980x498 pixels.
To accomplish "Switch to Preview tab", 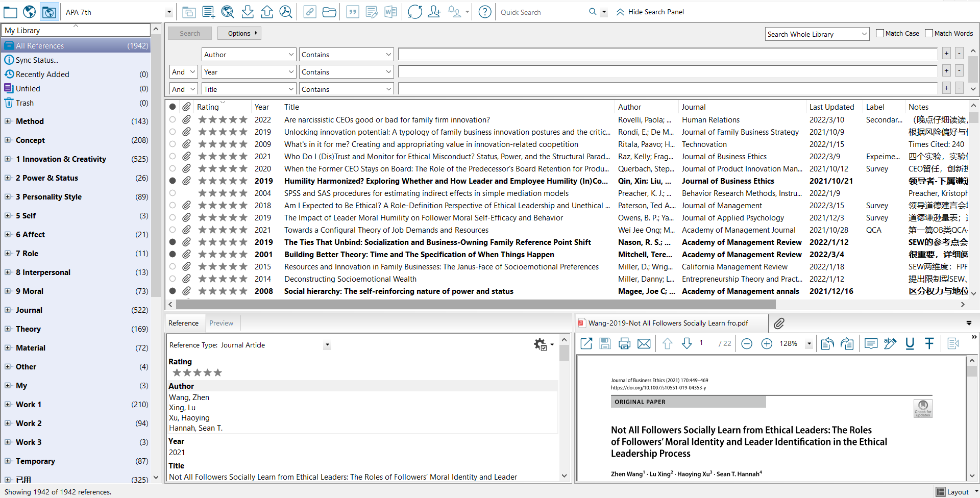I will (x=221, y=323).
